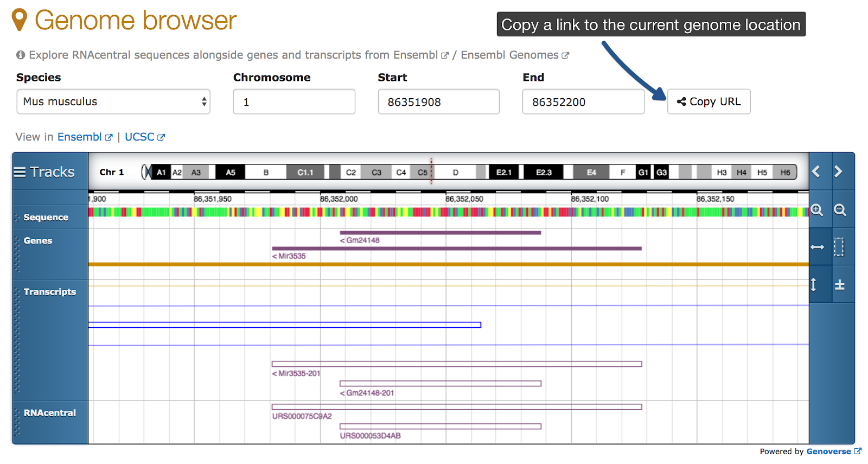Click chromosome band H3
Screen dimensions: 868x464
pos(722,173)
